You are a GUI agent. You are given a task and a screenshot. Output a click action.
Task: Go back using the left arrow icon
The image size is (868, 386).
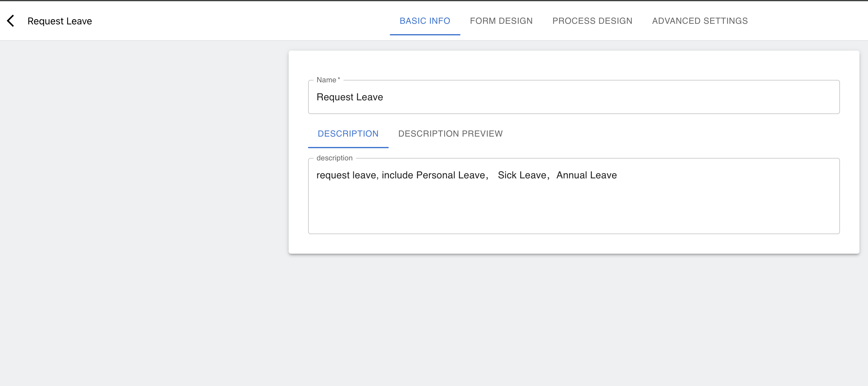pos(11,21)
